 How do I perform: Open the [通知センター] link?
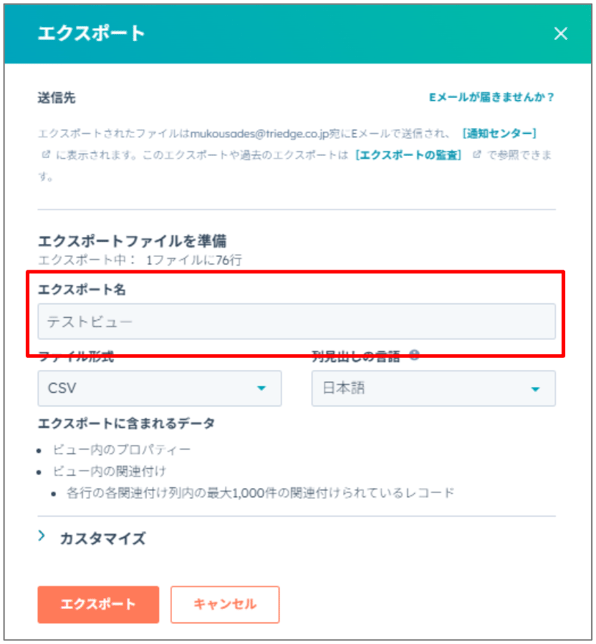[499, 133]
